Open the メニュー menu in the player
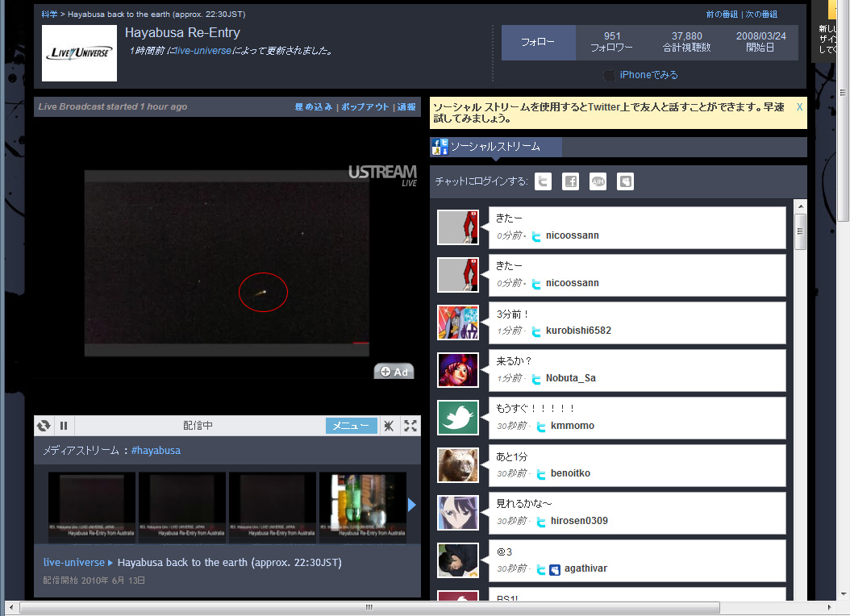 pos(351,426)
